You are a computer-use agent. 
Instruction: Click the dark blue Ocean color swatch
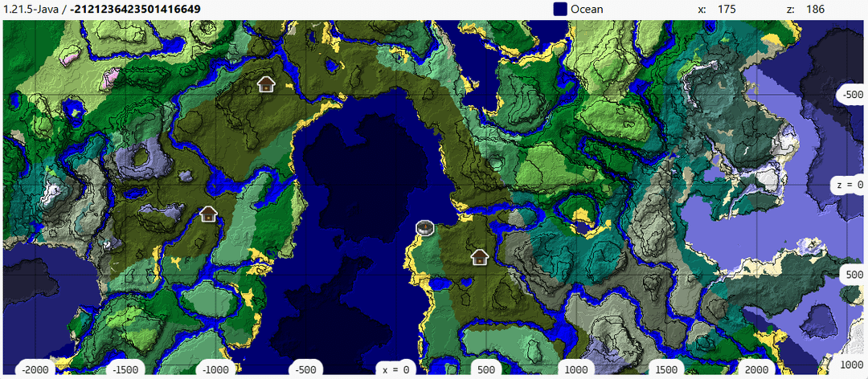click(x=561, y=10)
